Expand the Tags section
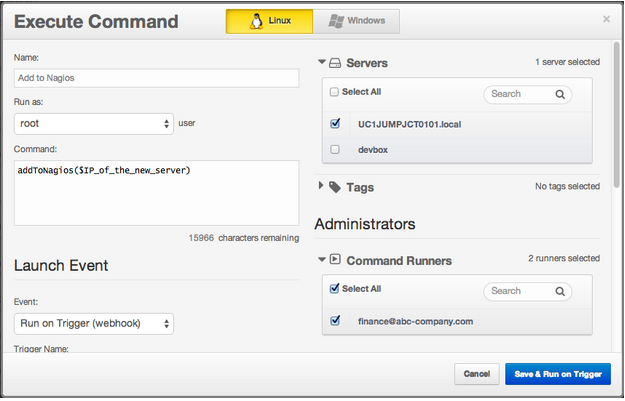This screenshot has height=401, width=625. click(322, 186)
